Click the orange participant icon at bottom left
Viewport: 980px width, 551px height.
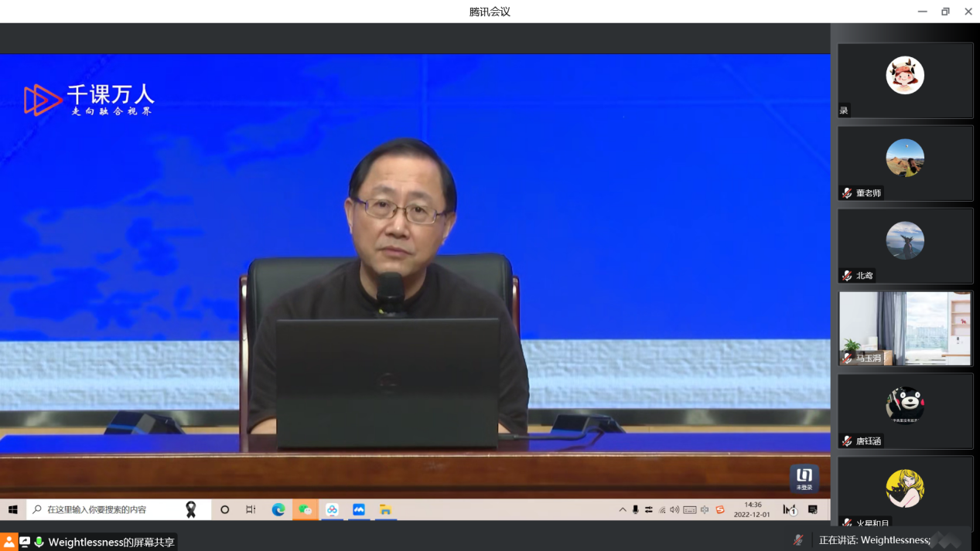click(9, 542)
